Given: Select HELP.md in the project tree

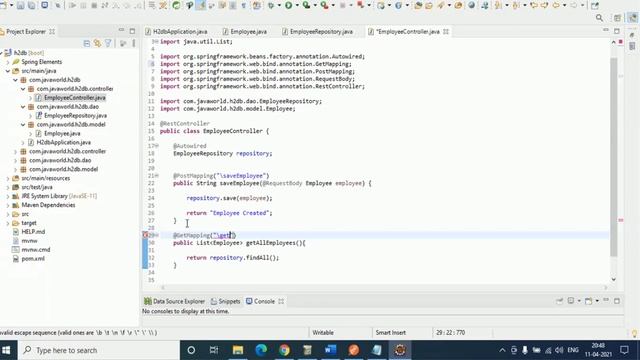Looking at the screenshot, I should point(33,232).
